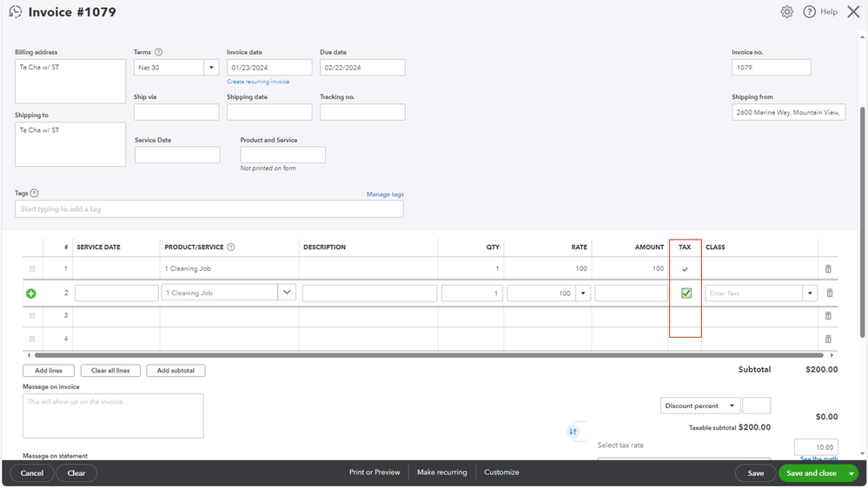Click the Invoice no. field

pyautogui.click(x=772, y=68)
